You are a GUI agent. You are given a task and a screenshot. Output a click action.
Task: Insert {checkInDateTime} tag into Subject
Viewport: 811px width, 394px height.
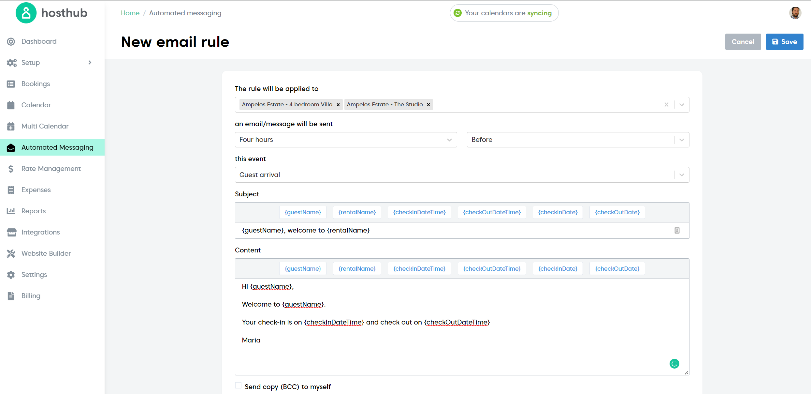[x=419, y=212]
